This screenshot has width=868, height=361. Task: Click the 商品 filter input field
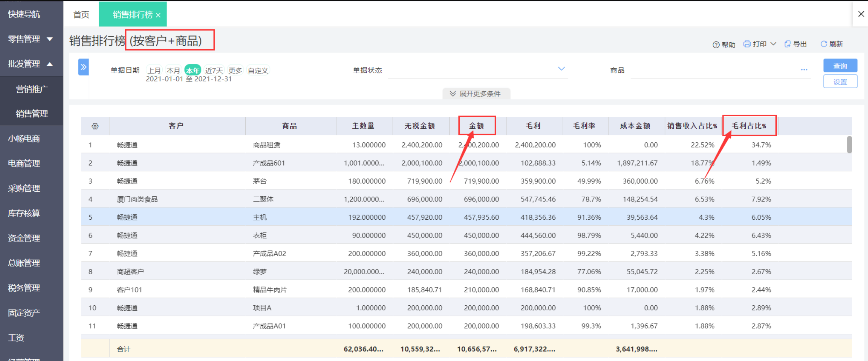714,71
